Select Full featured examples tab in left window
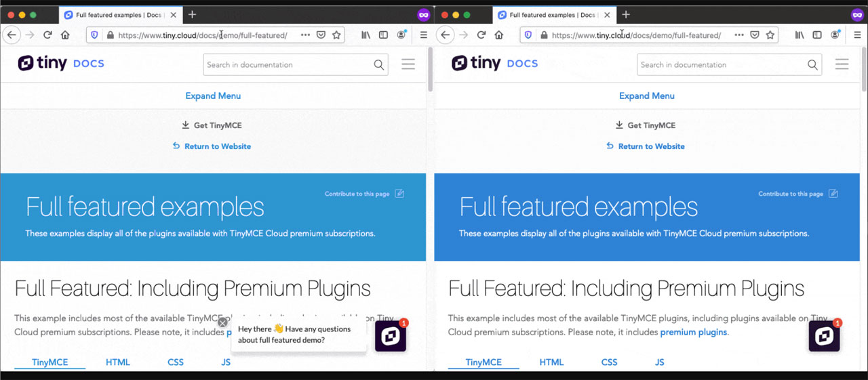The width and height of the screenshot is (868, 380). click(120, 15)
